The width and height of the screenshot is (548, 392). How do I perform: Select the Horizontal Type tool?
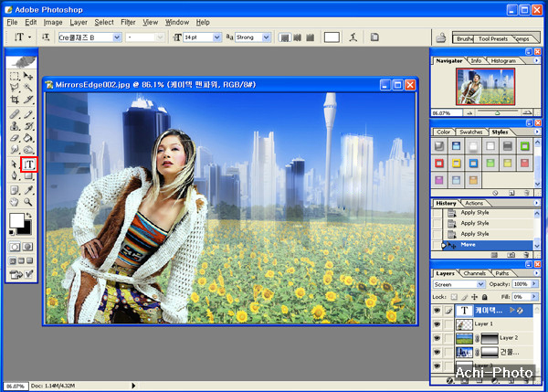(x=29, y=164)
